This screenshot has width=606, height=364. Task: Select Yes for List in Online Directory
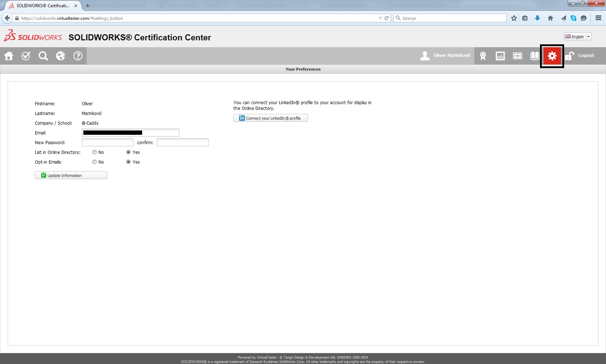(128, 152)
